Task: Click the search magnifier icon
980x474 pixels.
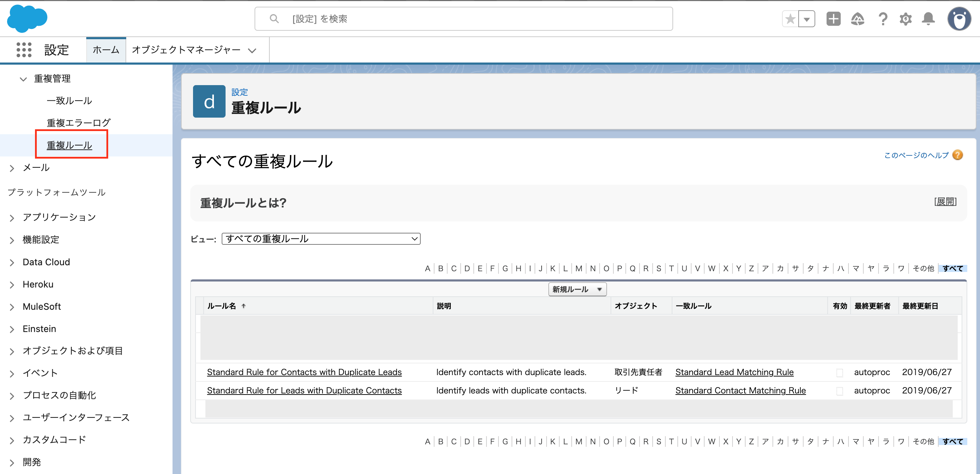Action: [x=274, y=19]
